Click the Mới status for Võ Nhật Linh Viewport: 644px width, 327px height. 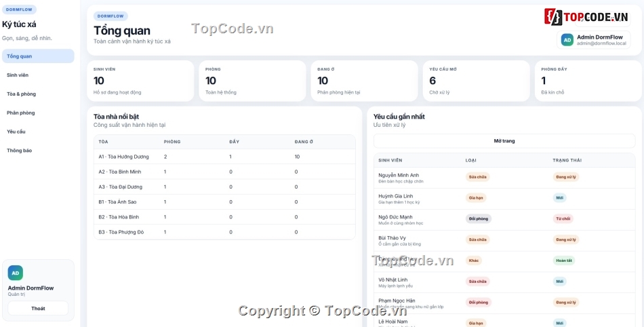click(559, 282)
